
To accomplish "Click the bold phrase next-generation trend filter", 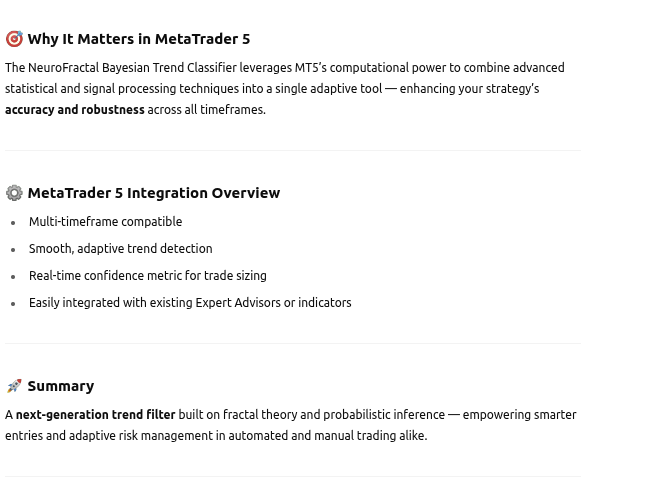I will click(96, 415).
